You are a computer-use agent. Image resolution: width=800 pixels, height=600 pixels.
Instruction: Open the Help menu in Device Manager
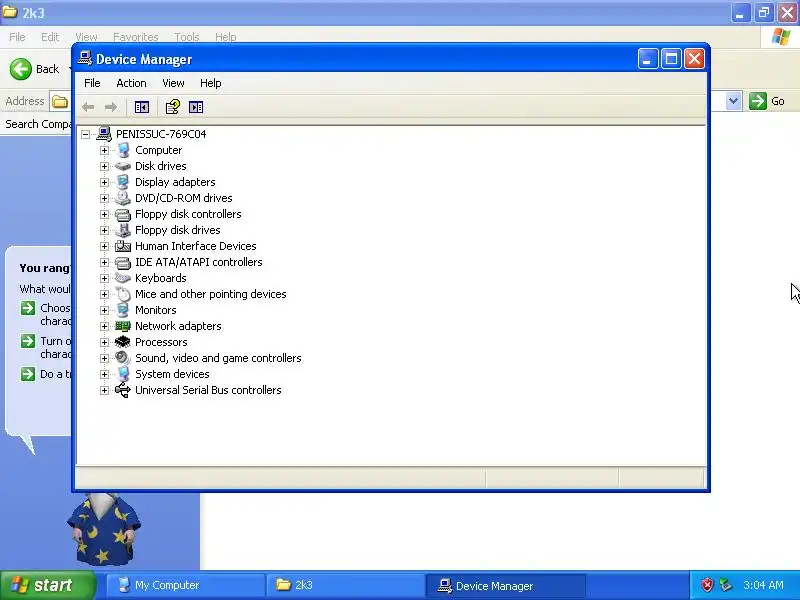[x=210, y=83]
